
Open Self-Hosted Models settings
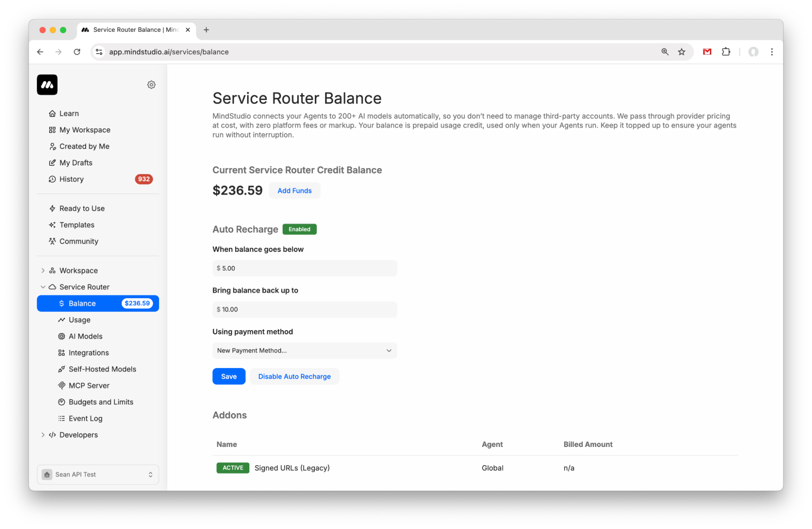coord(102,369)
